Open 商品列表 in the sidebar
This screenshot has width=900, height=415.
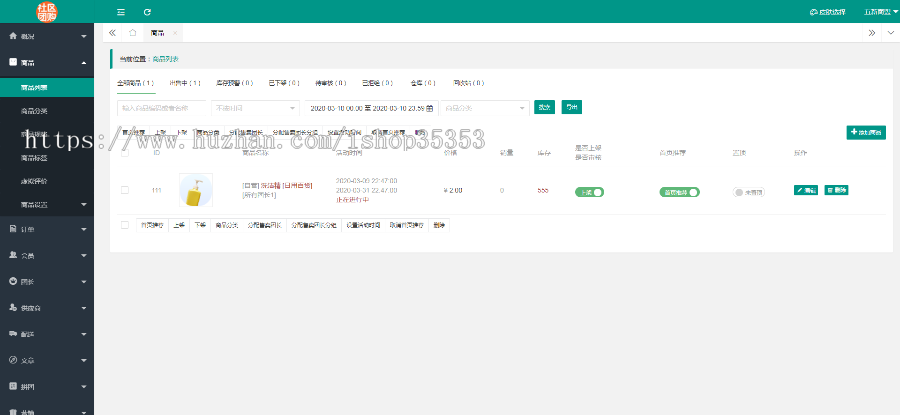[x=46, y=88]
